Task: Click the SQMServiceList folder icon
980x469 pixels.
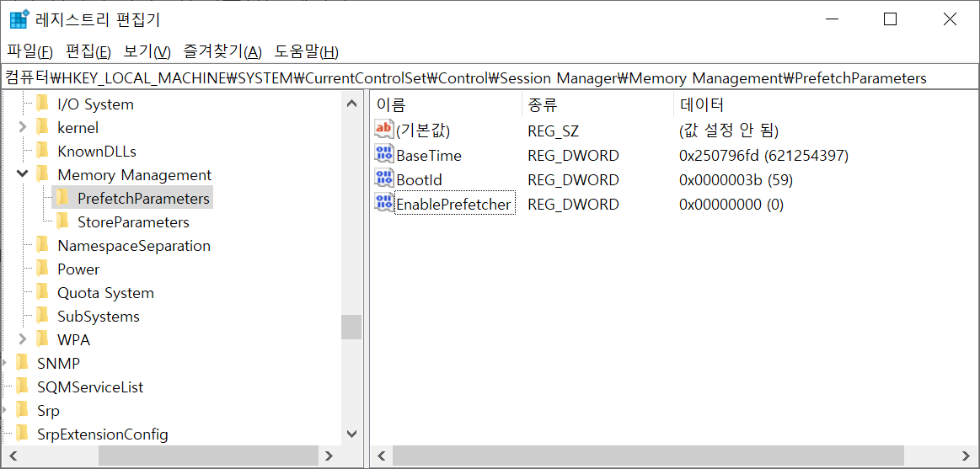Action: (x=22, y=387)
